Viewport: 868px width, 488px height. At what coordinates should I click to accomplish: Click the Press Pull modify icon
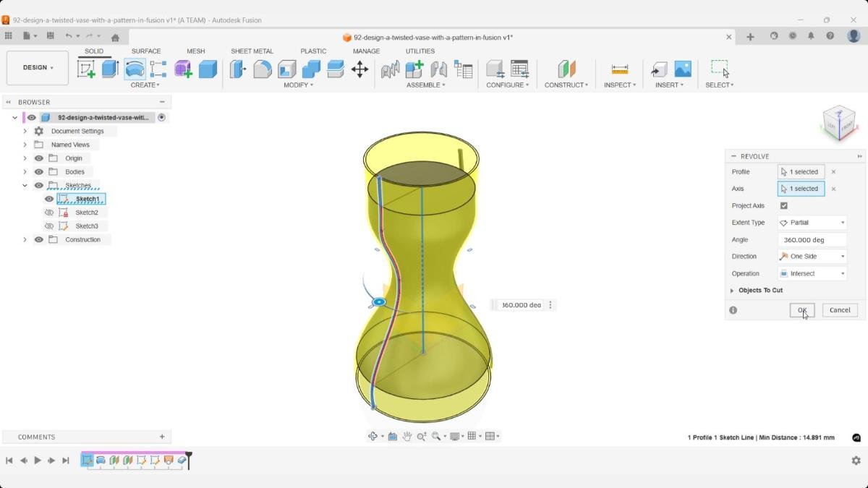[x=238, y=69]
